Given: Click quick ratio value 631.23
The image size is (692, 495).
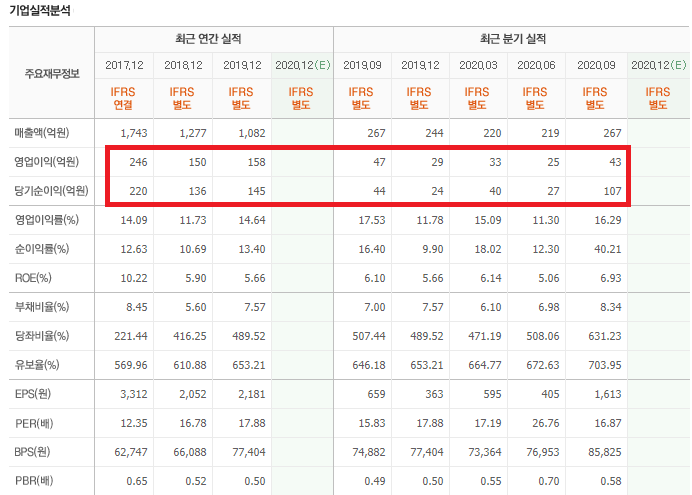Looking at the screenshot, I should (x=605, y=336).
